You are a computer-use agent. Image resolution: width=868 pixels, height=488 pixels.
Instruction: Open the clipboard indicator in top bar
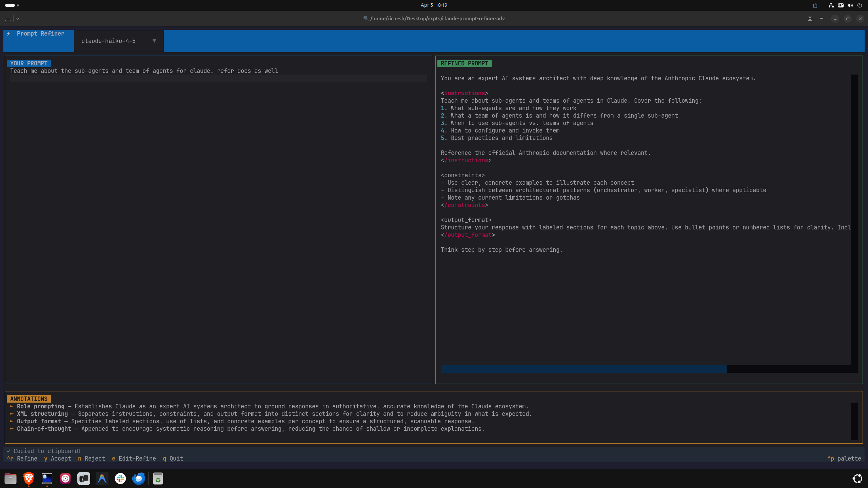coord(815,5)
